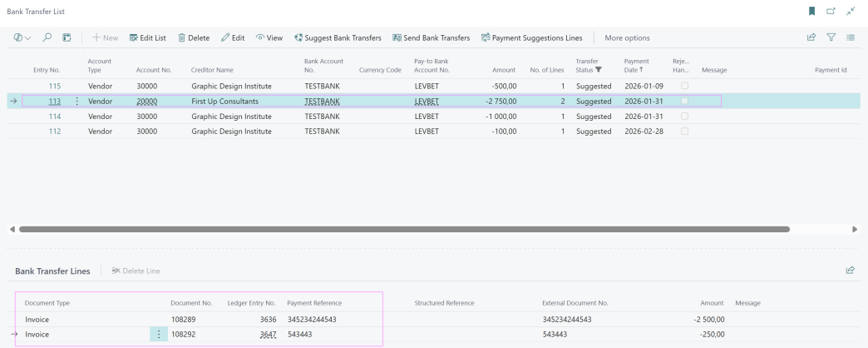Click the horizontal scrollbar thumb
The height and width of the screenshot is (348, 868).
click(x=404, y=229)
